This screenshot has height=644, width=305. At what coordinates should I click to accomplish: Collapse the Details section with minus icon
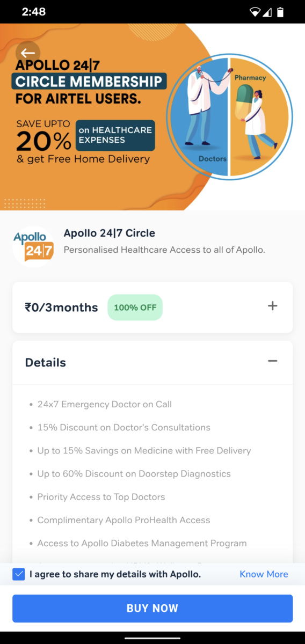pyautogui.click(x=273, y=361)
